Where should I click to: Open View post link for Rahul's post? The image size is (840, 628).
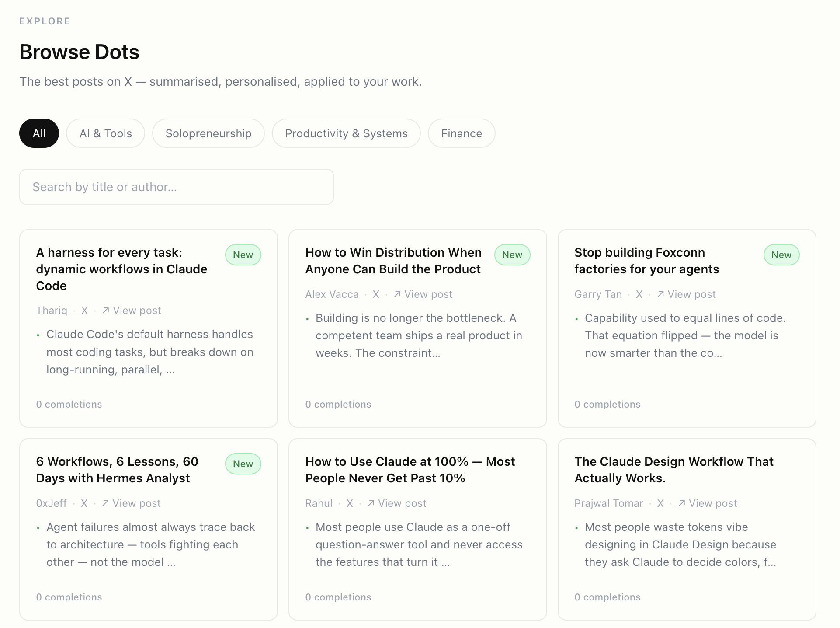(397, 503)
